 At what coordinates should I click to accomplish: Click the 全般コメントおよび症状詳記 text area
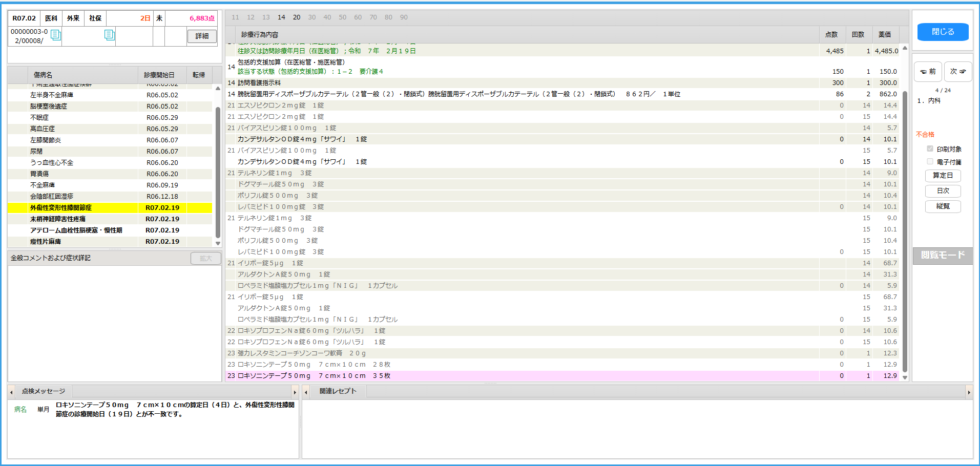pyautogui.click(x=115, y=323)
